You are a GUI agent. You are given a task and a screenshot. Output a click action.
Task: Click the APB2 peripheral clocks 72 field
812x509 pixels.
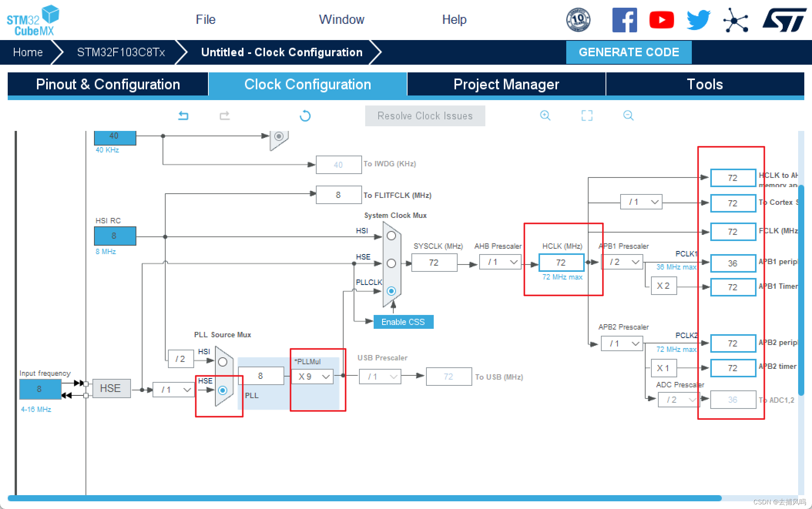pyautogui.click(x=733, y=343)
